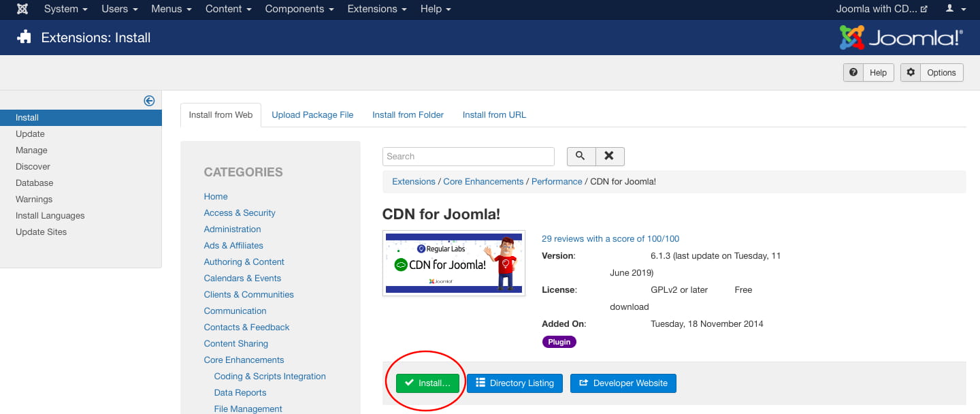Viewport: 980px width, 414px height.
Task: Open the Access & Security category
Action: point(240,213)
